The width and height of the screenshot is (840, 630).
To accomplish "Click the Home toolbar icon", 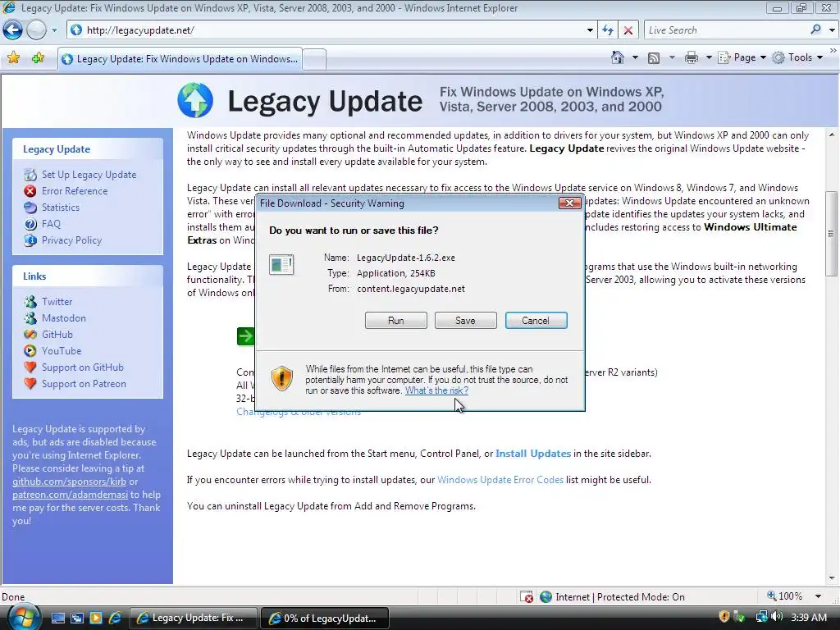I will coord(618,57).
